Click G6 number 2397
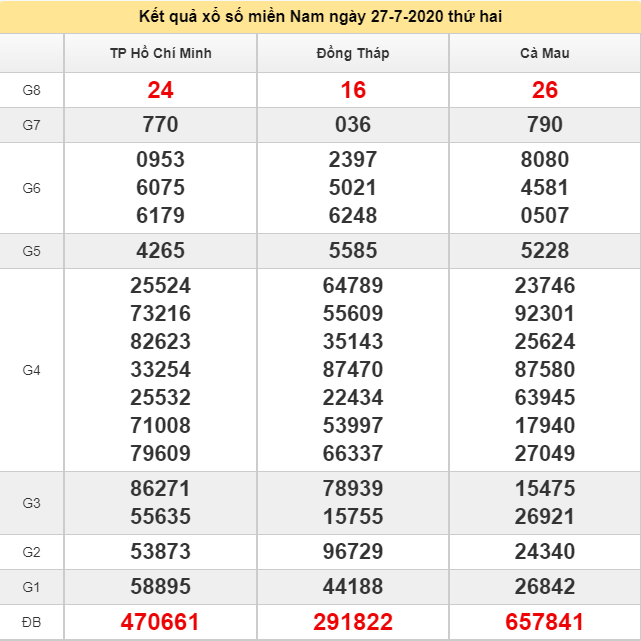This screenshot has height=641, width=641. click(x=353, y=159)
